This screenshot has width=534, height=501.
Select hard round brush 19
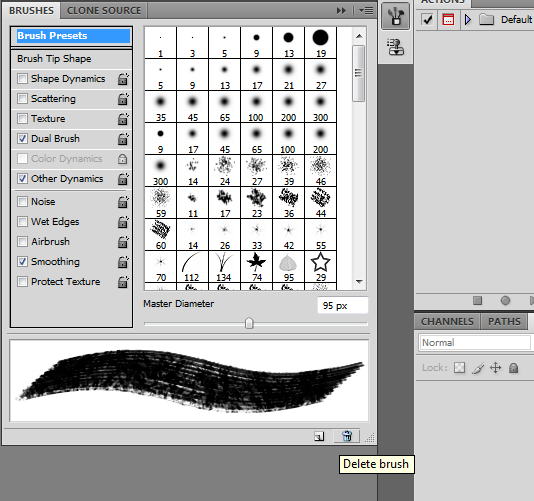coord(320,43)
